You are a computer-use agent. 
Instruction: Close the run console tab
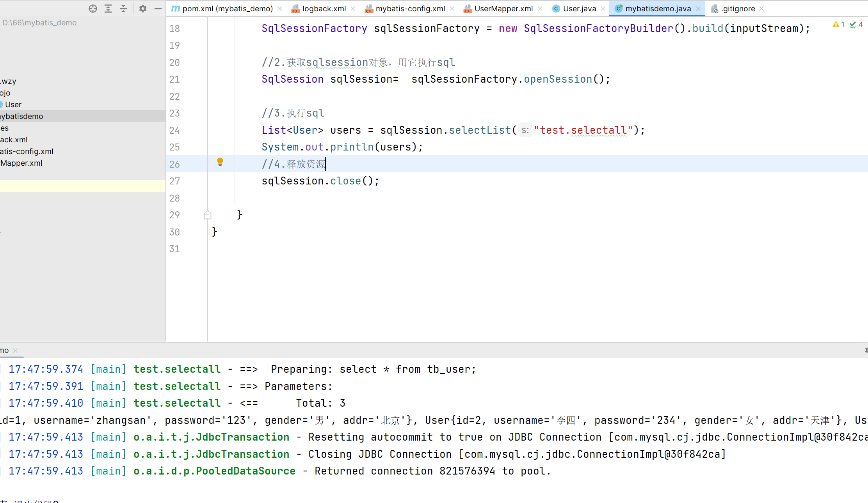point(15,351)
